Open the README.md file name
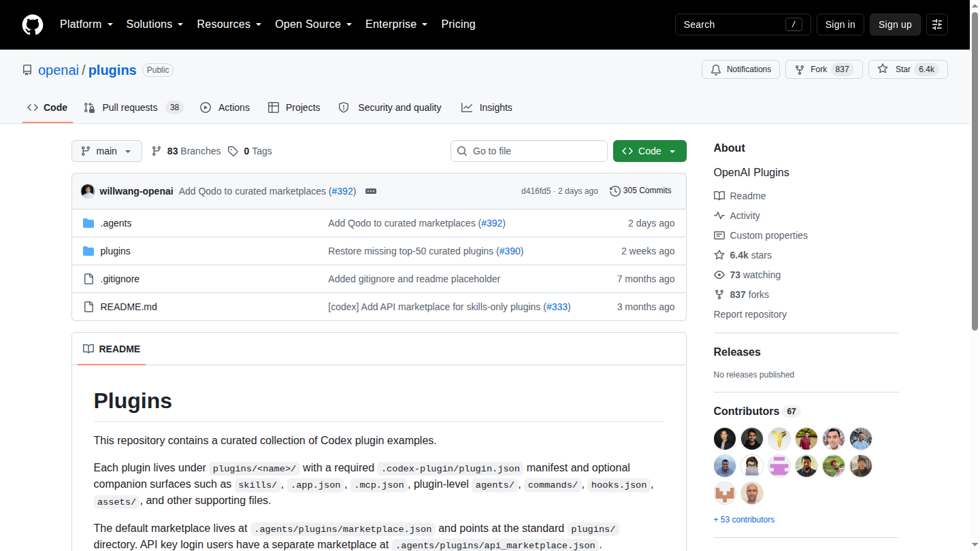Screen dimensions: 980x551 click(129, 307)
